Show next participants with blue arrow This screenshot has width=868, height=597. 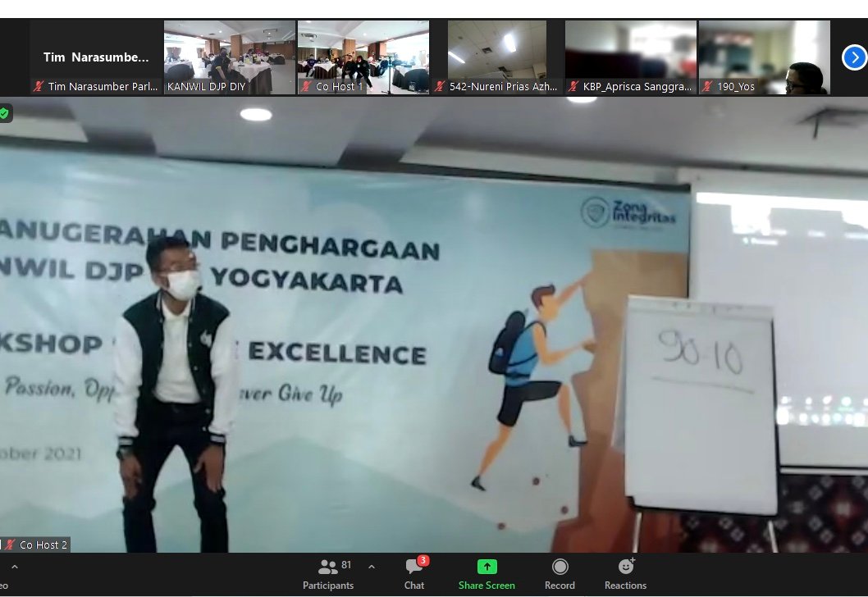(854, 57)
